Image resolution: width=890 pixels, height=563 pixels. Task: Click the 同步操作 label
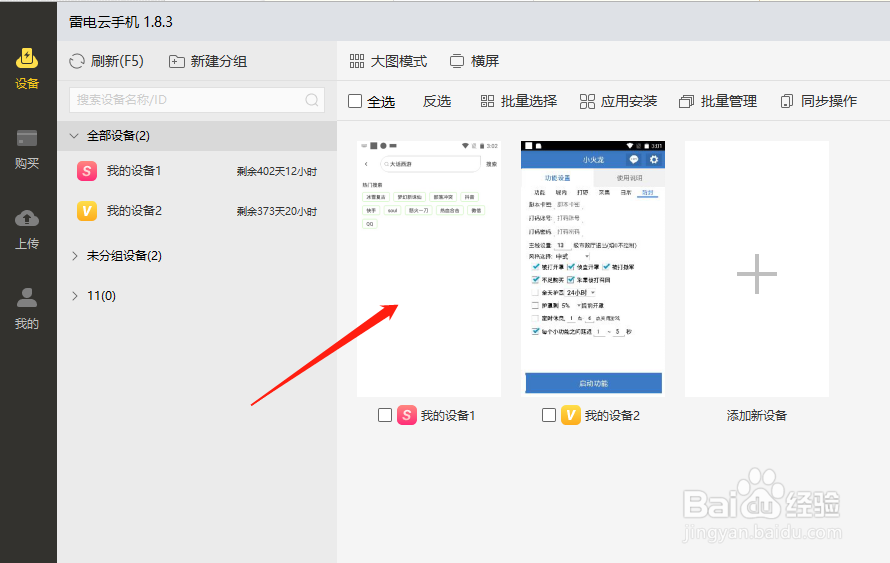point(829,101)
